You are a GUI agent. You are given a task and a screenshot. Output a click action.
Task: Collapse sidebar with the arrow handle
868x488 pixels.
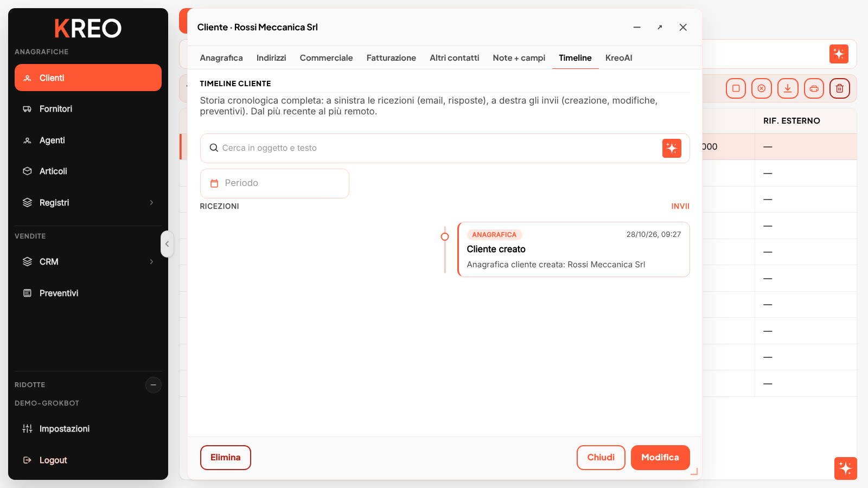pos(167,244)
